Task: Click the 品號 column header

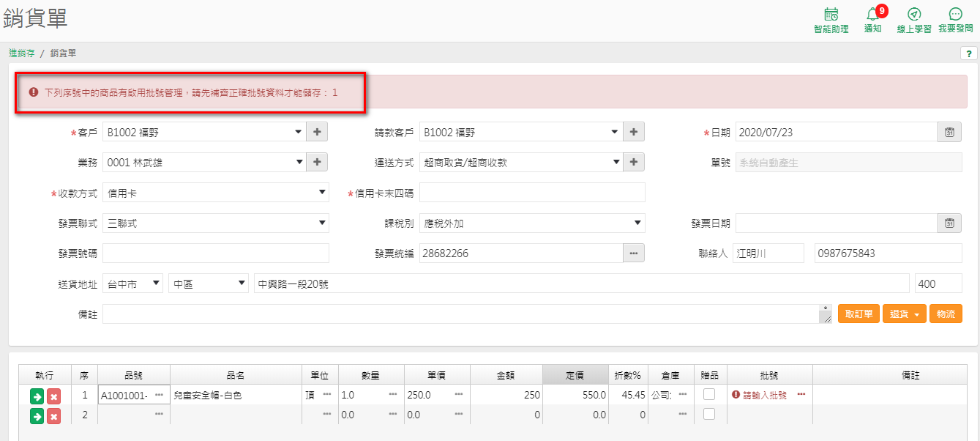Action: coord(133,374)
